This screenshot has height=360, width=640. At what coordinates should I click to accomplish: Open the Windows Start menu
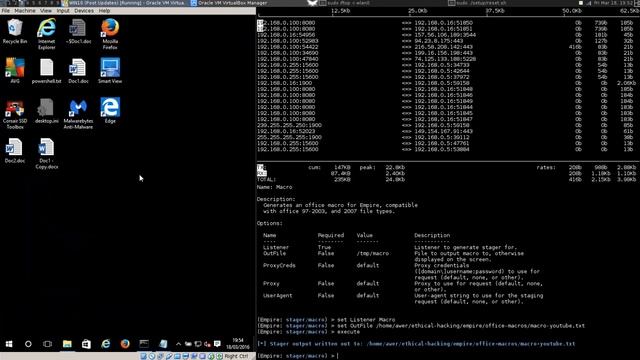[9, 344]
